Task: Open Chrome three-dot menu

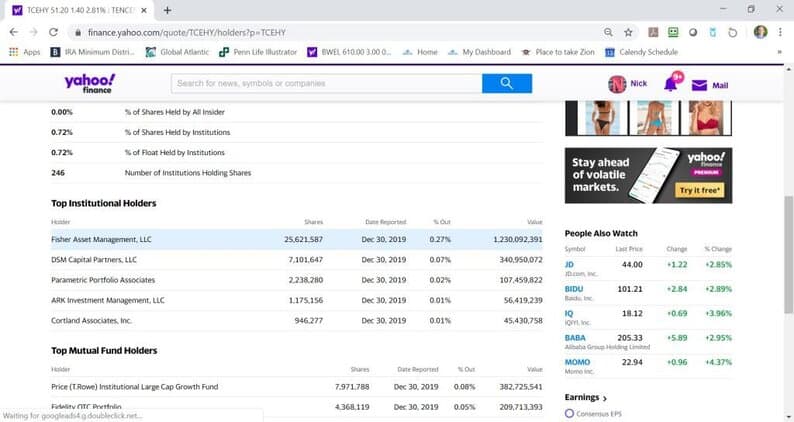Action: [780, 32]
